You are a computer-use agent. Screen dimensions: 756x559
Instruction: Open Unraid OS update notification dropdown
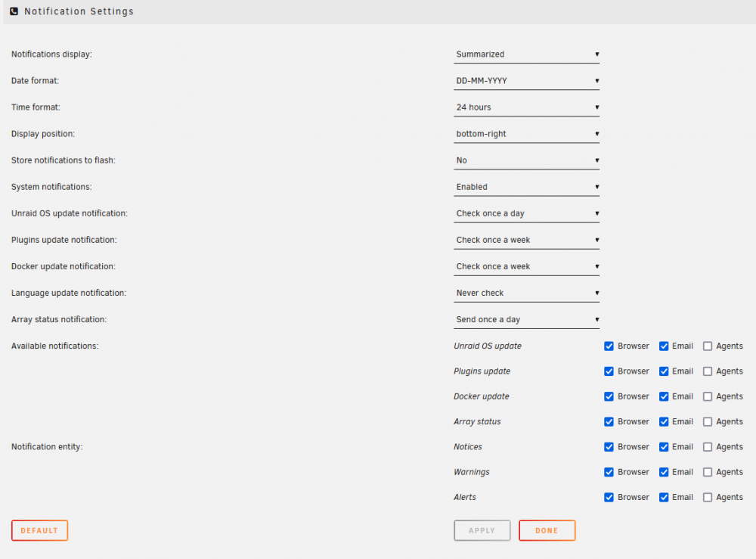(526, 213)
